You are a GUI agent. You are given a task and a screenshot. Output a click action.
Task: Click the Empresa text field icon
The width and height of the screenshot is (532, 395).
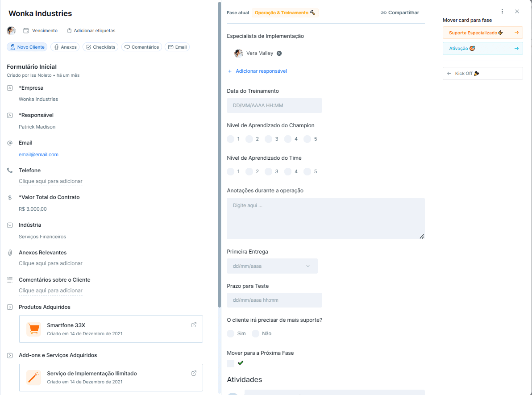pos(10,88)
